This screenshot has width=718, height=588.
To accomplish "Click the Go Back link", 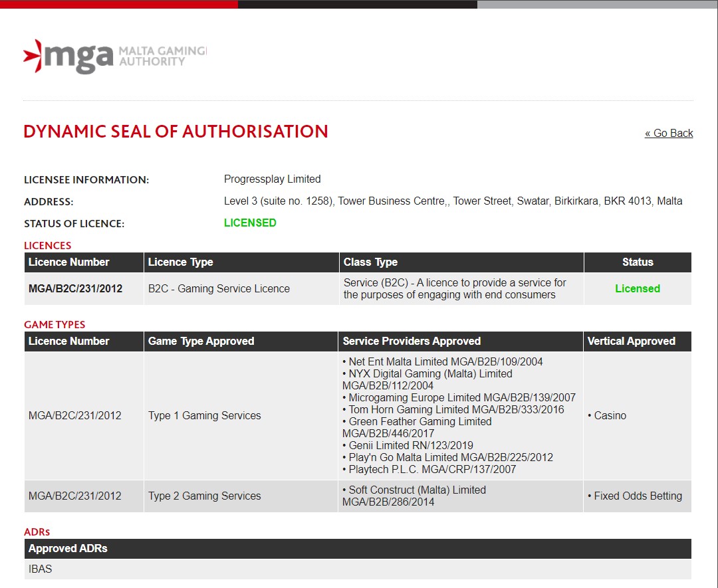I will (669, 133).
